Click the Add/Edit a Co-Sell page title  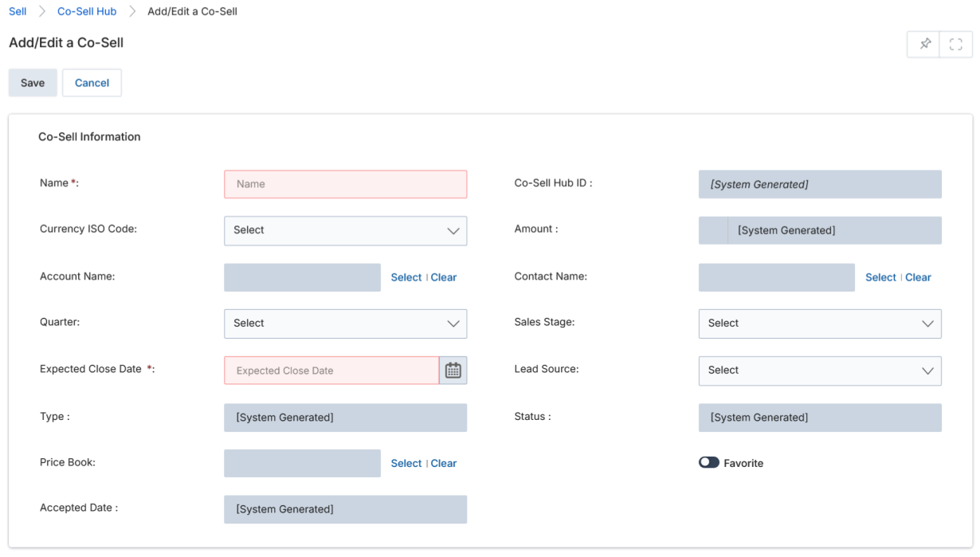coord(66,42)
